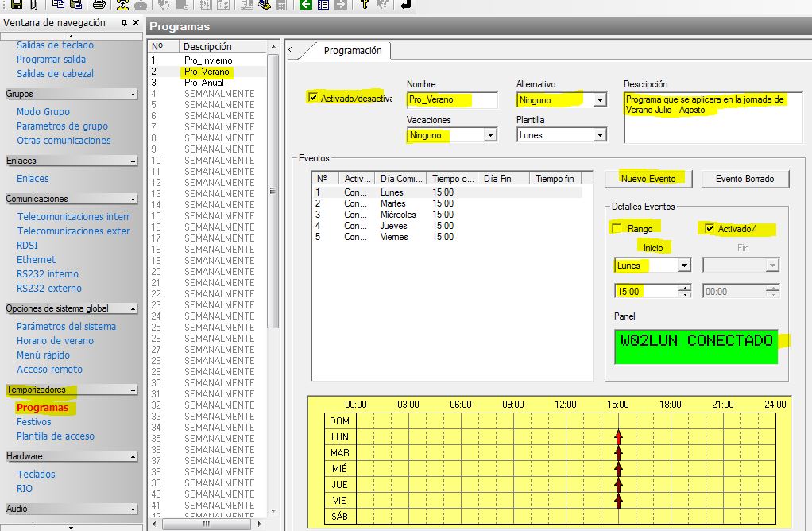Click the floppy disk save icon
Viewport: 812px width, 531px height.
coord(16,5)
